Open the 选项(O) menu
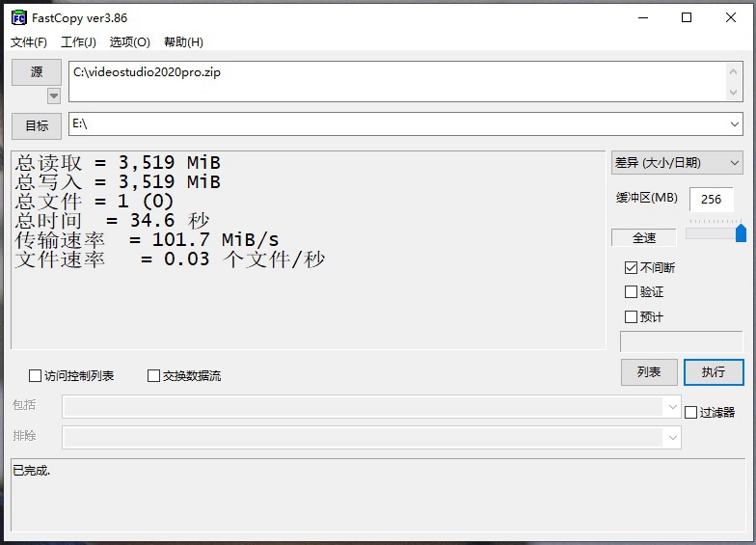The width and height of the screenshot is (756, 545). (129, 42)
